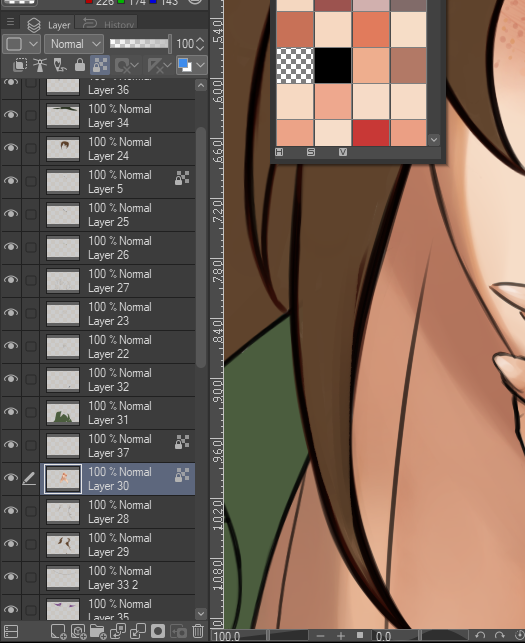Switch to the History tab
Screen dimensions: 525x643
click(108, 24)
